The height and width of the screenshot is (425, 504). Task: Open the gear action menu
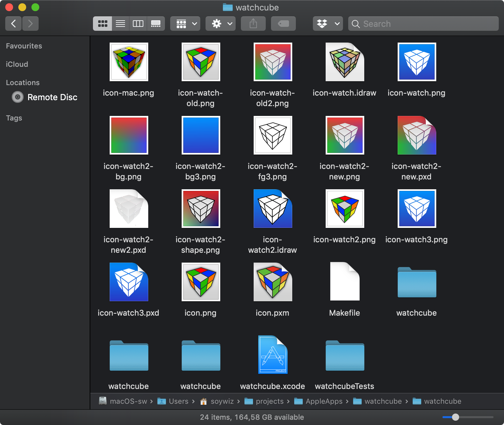(221, 24)
